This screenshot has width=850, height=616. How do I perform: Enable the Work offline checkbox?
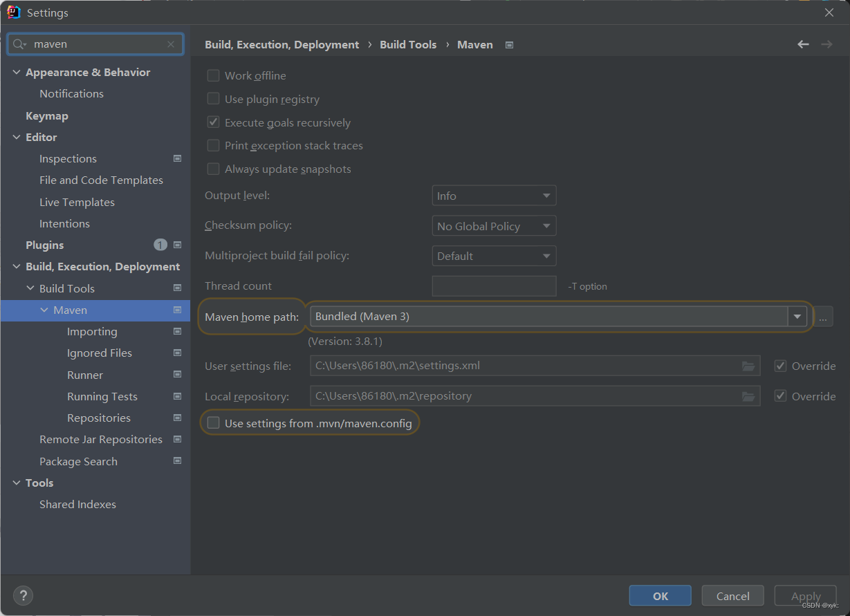(213, 75)
